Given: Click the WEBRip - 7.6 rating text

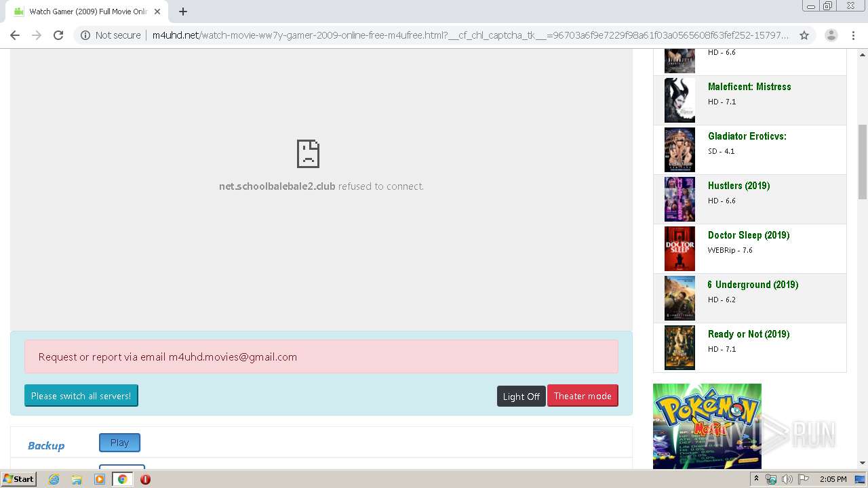Looking at the screenshot, I should [x=730, y=250].
